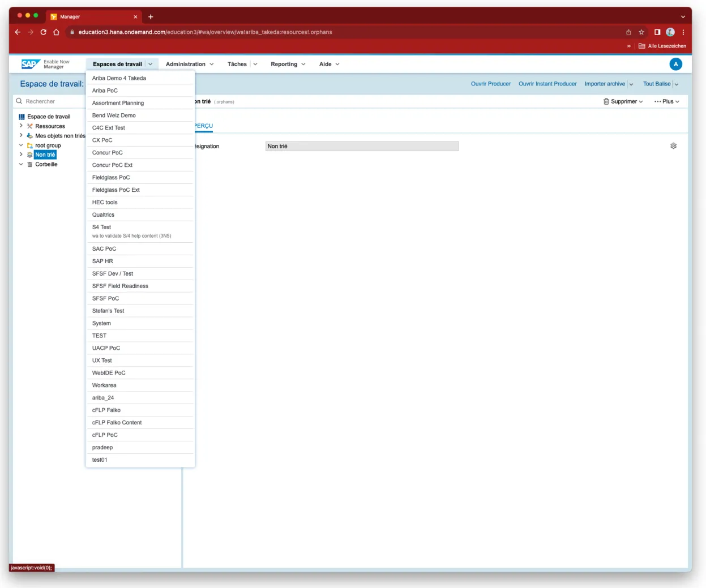This screenshot has height=588, width=706.
Task: Collapse the root group tree node
Action: (21, 145)
